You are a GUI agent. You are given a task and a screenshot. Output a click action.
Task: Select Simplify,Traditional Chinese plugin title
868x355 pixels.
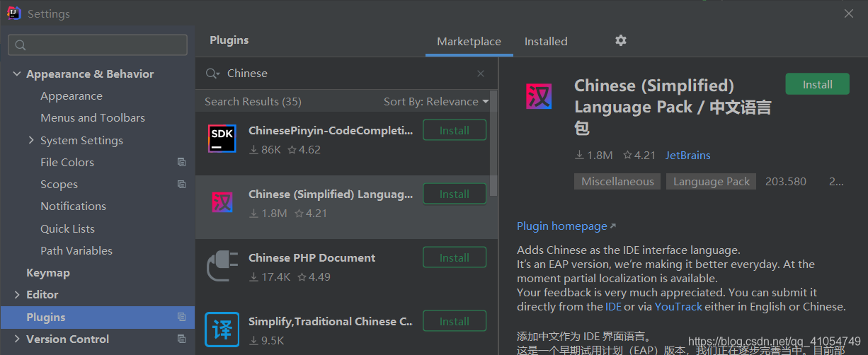(331, 321)
